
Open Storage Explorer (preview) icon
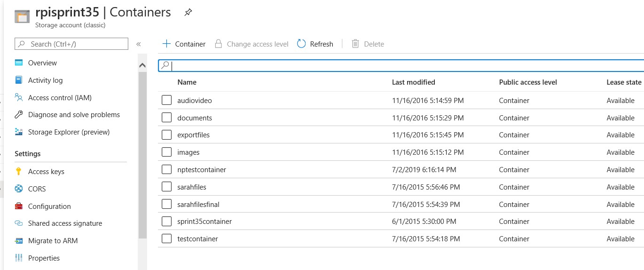19,132
